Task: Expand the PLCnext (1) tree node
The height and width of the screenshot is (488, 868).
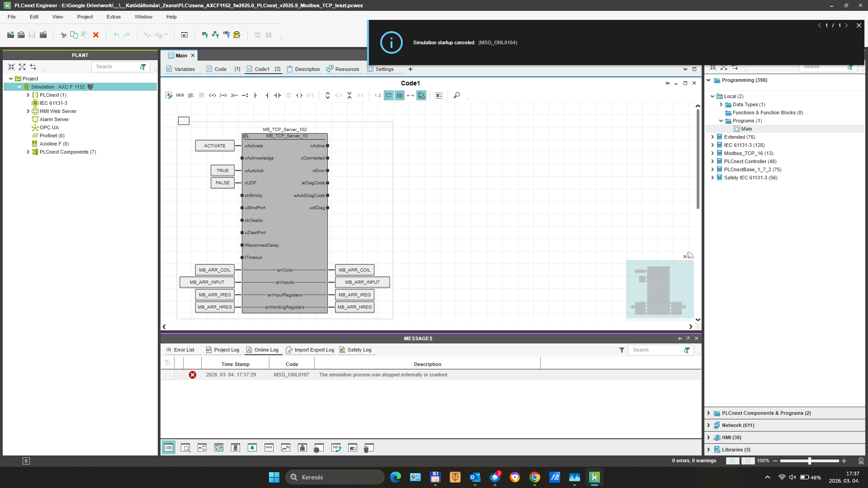Action: point(28,95)
